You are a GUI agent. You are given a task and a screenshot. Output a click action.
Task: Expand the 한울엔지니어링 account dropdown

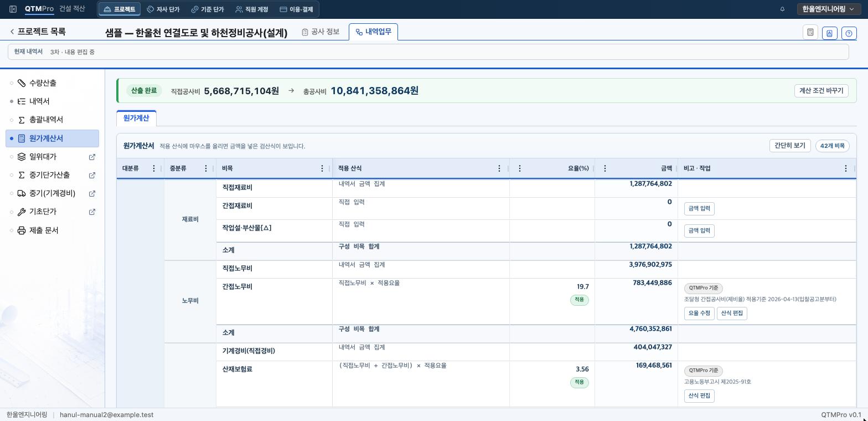pyautogui.click(x=828, y=9)
